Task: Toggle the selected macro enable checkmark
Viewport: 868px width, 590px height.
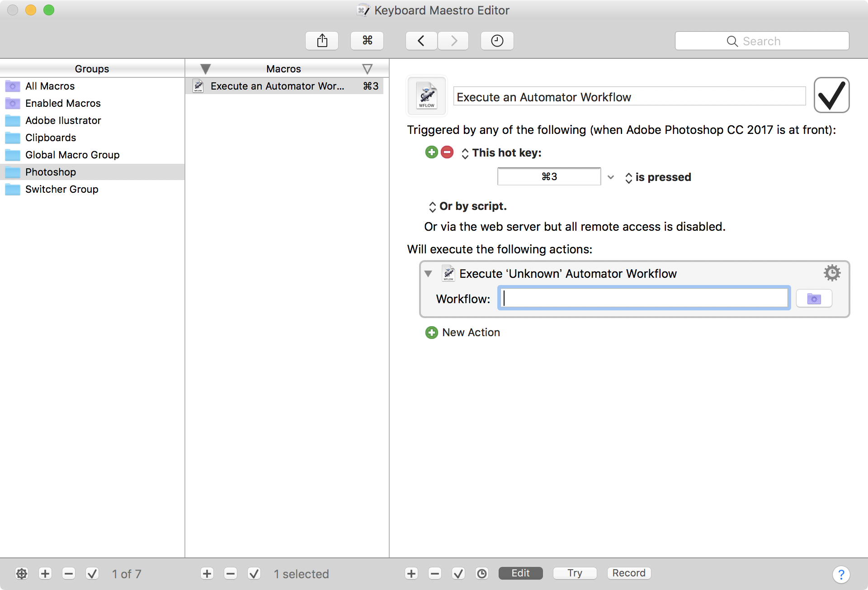Action: (254, 574)
